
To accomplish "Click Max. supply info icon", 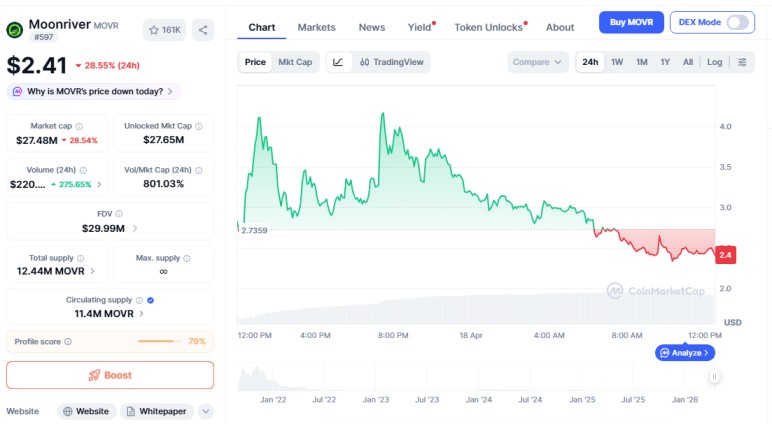I will [187, 258].
